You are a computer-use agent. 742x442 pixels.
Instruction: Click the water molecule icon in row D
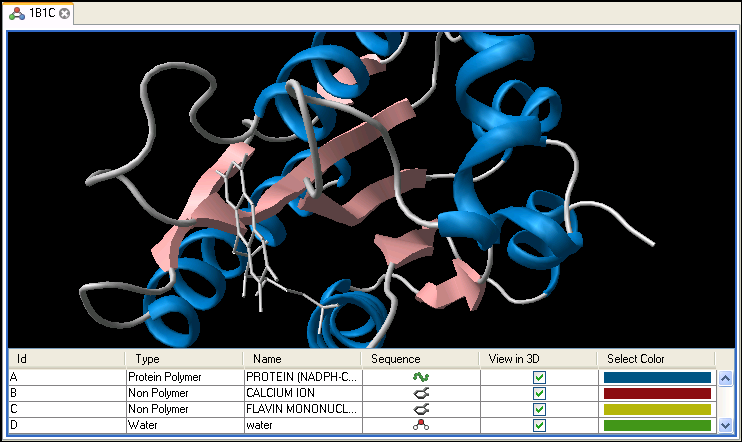pos(421,425)
